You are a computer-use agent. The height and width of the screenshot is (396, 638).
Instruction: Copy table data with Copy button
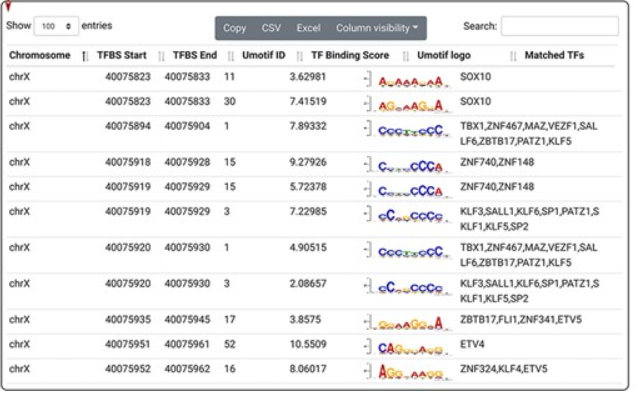[234, 28]
